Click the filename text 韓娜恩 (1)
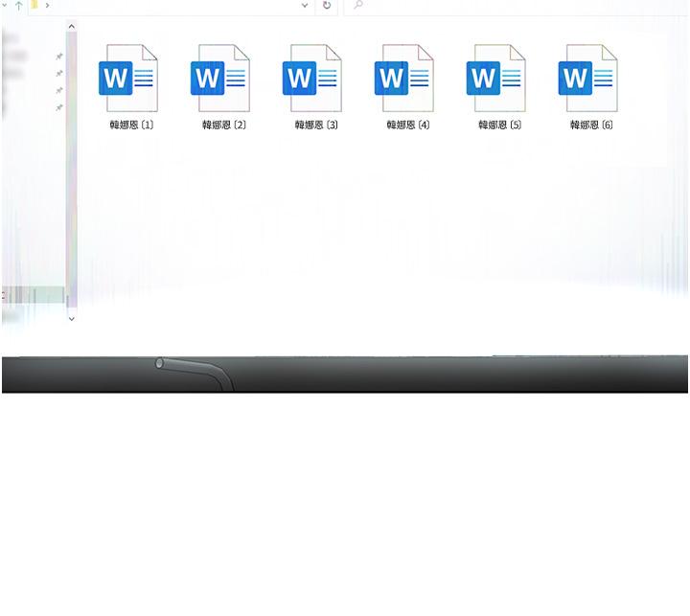 click(x=131, y=125)
